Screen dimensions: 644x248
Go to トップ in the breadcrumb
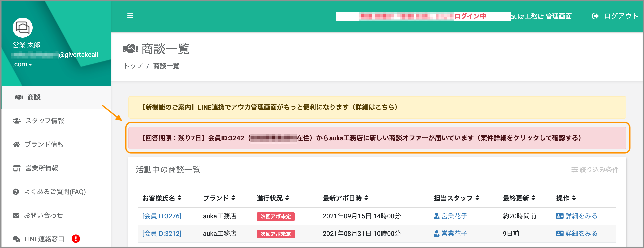(x=133, y=66)
